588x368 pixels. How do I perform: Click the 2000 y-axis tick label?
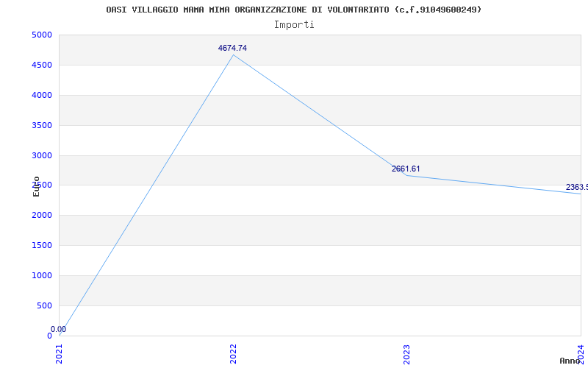[42, 215]
